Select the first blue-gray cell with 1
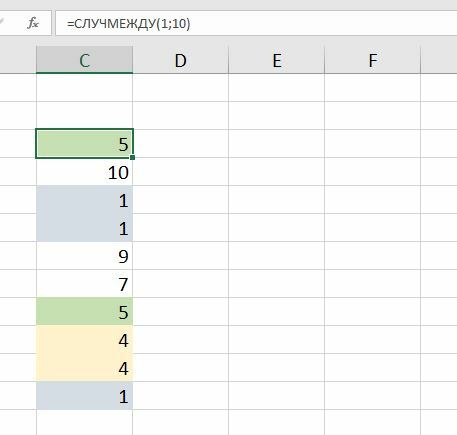The width and height of the screenshot is (457, 435). pyautogui.click(x=84, y=200)
